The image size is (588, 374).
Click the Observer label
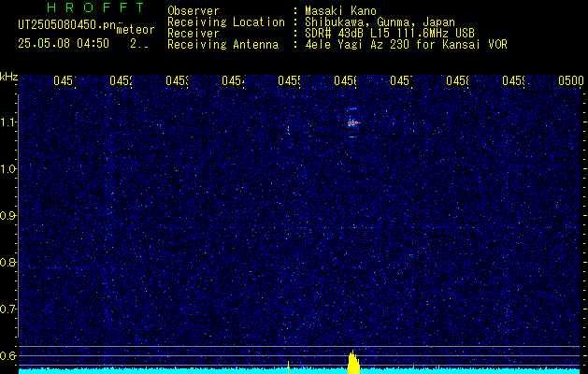click(x=194, y=11)
